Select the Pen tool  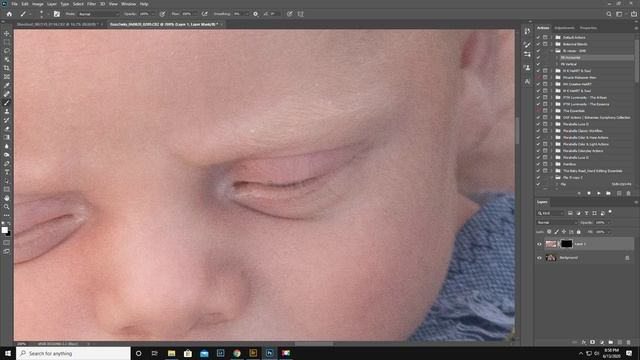(7, 163)
